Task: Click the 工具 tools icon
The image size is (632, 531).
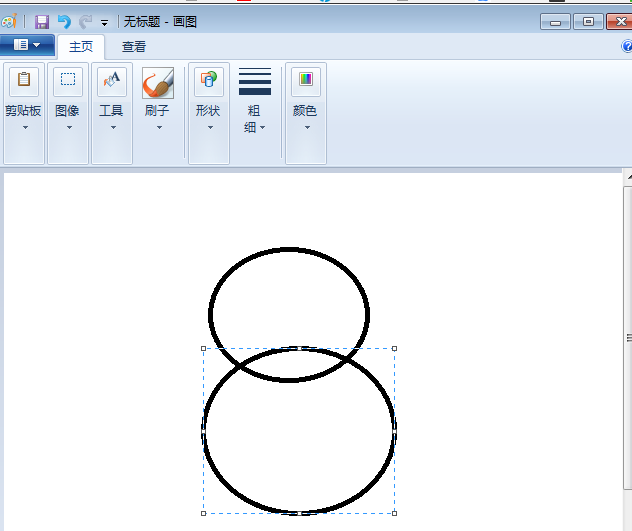Action: click(112, 80)
